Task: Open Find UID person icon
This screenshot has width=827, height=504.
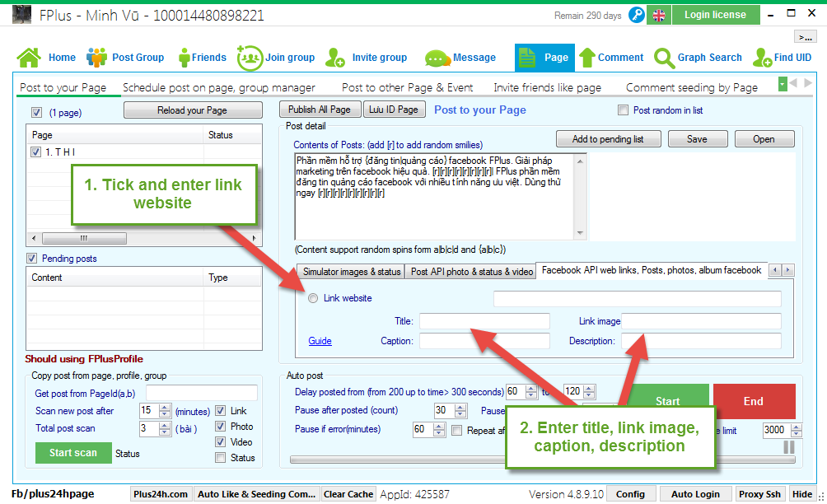Action: pos(762,58)
